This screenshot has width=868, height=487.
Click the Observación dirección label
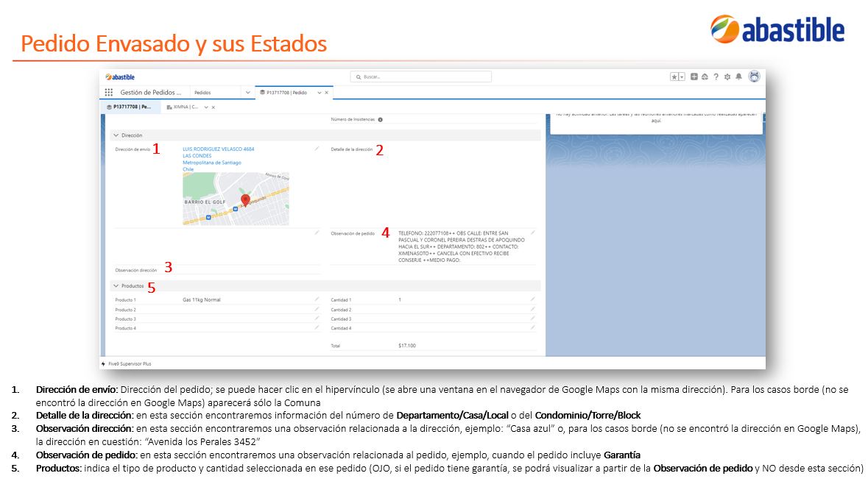135,271
